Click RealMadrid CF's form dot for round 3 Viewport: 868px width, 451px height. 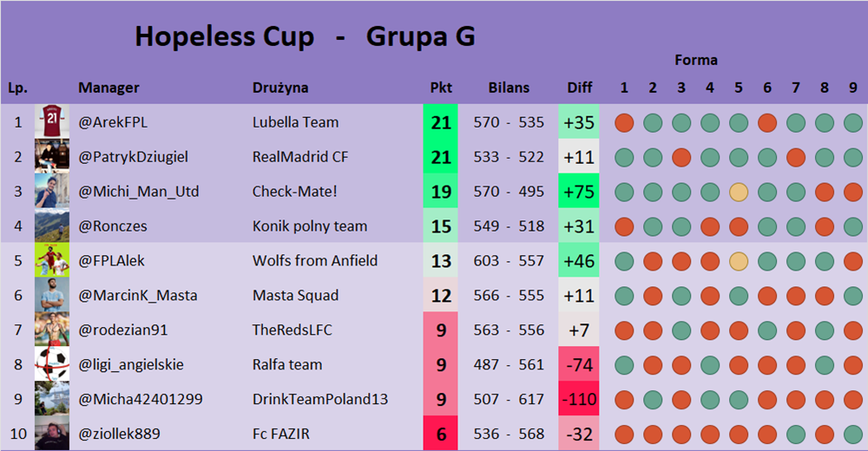point(681,157)
